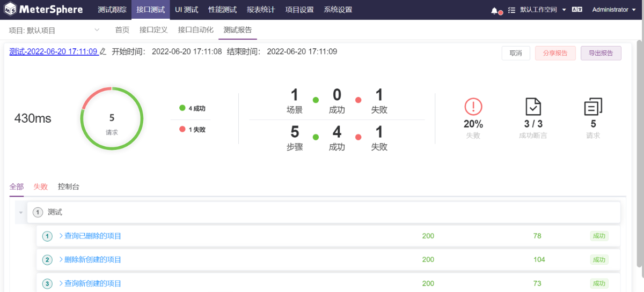Image resolution: width=644 pixels, height=292 pixels.
Task: Click the 5 步骤 count
Action: tap(295, 138)
